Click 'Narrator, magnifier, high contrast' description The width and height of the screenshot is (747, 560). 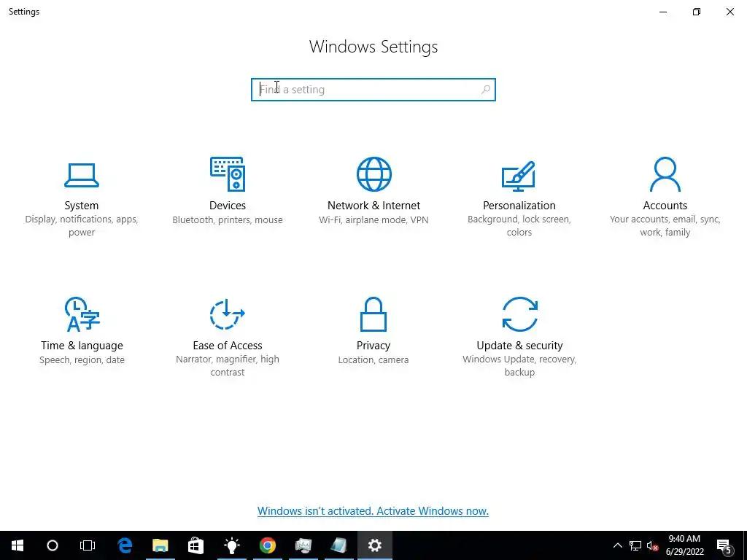click(228, 366)
